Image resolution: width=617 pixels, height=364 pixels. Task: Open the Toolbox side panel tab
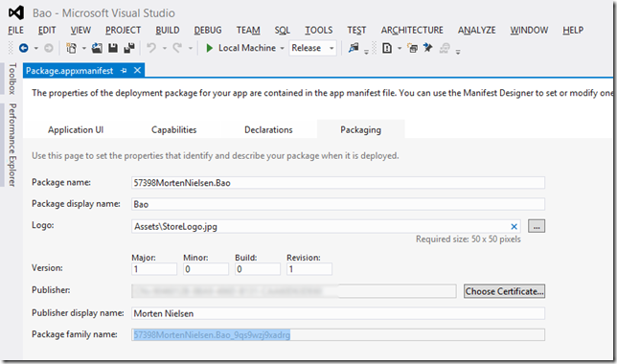[12, 80]
